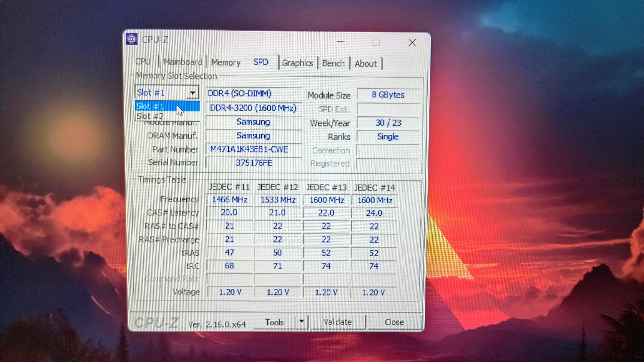The height and width of the screenshot is (362, 644).
Task: Open the Mainboard tab
Action: coord(183,62)
